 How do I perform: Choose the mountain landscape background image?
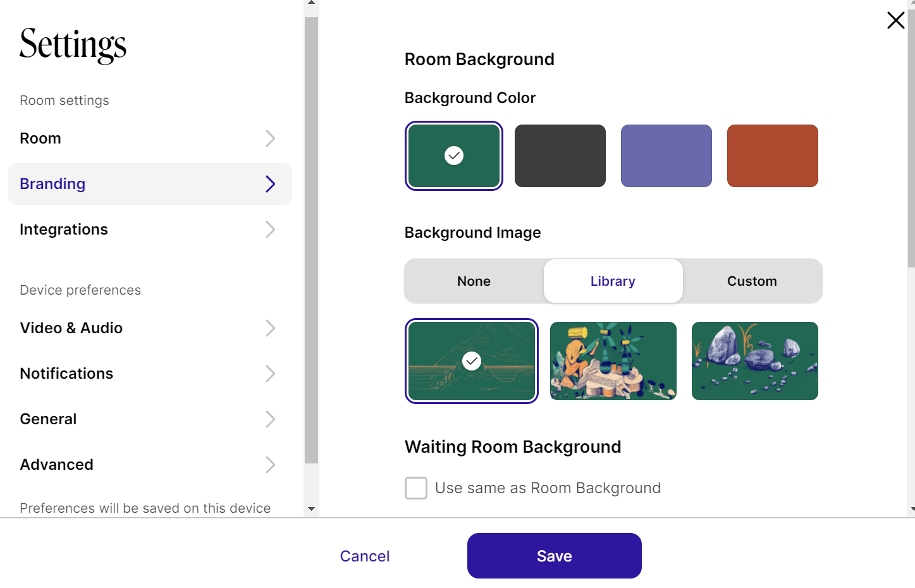point(472,361)
